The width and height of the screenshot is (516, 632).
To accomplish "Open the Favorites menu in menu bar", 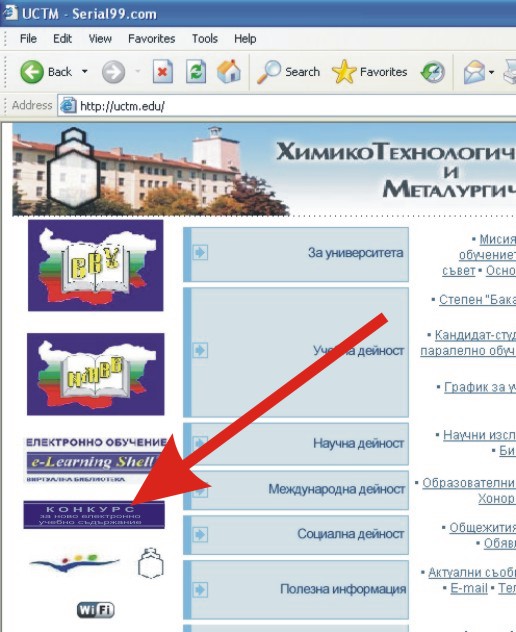I will pos(152,39).
